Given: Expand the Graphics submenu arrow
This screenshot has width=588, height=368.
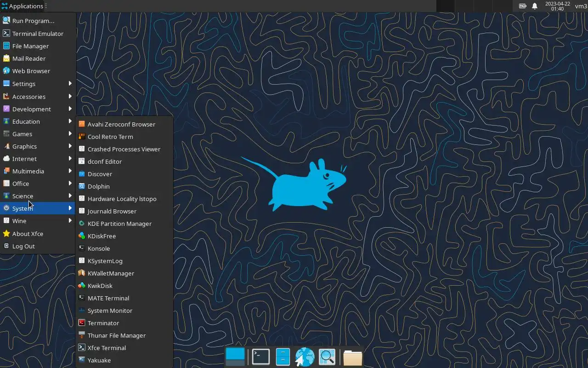Looking at the screenshot, I should pos(70,146).
